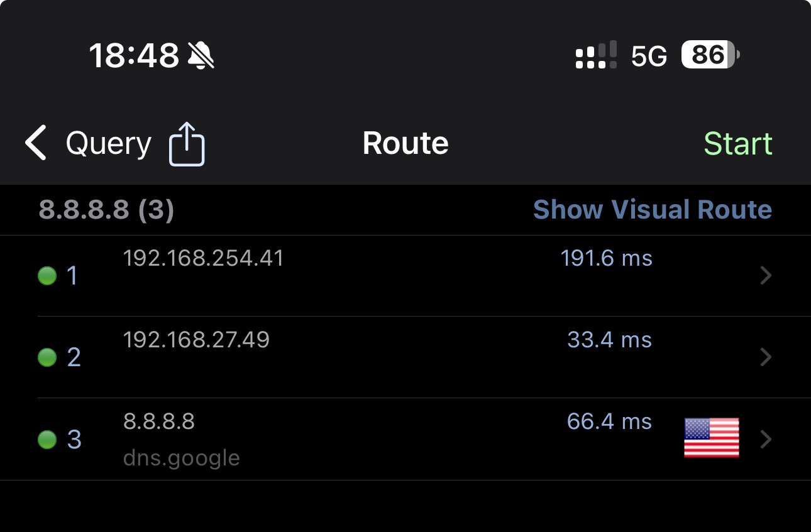Tap the cellular signal bars icon
The width and height of the screenshot is (811, 532).
595,55
